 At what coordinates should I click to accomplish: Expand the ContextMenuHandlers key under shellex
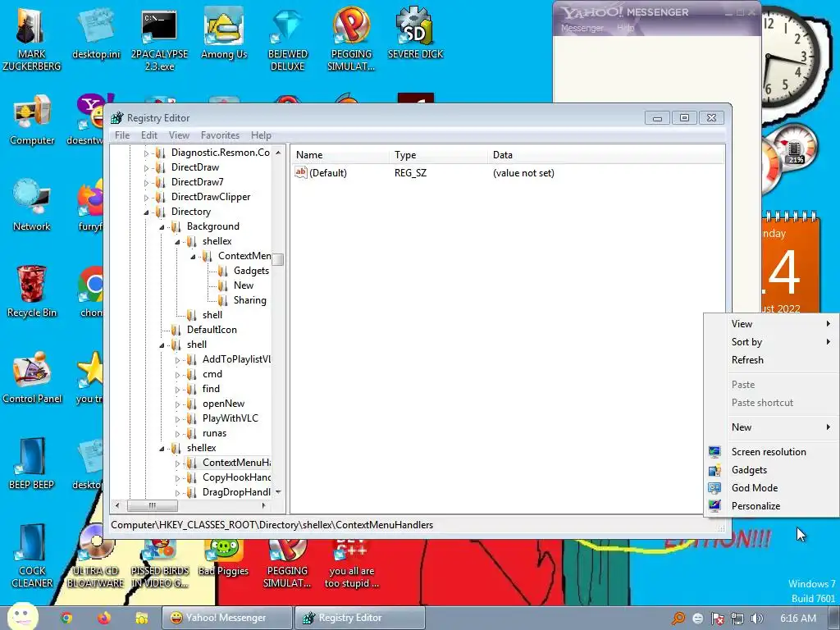pos(177,463)
